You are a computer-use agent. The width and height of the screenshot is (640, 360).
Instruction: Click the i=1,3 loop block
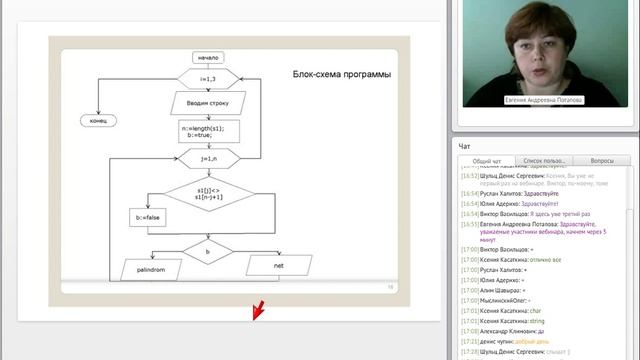(x=208, y=79)
